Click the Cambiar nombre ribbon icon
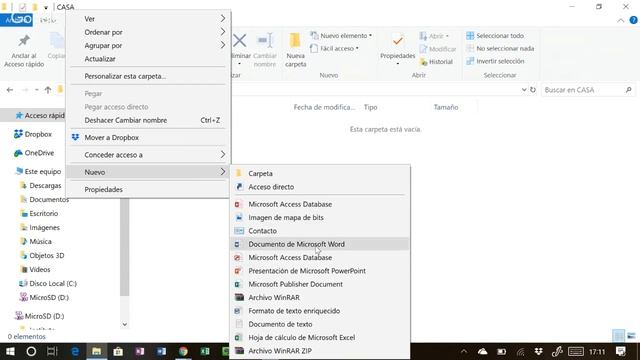 tap(265, 40)
